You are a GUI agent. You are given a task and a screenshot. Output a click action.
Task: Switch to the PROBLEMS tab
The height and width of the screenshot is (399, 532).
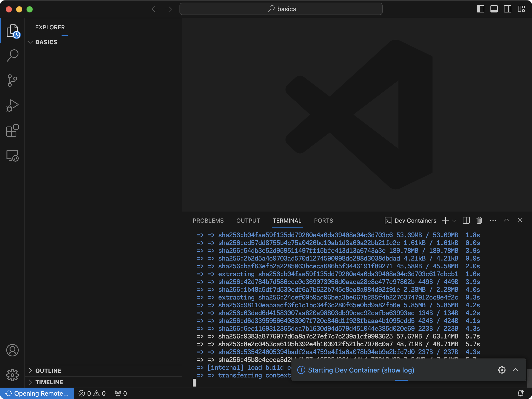pyautogui.click(x=208, y=221)
